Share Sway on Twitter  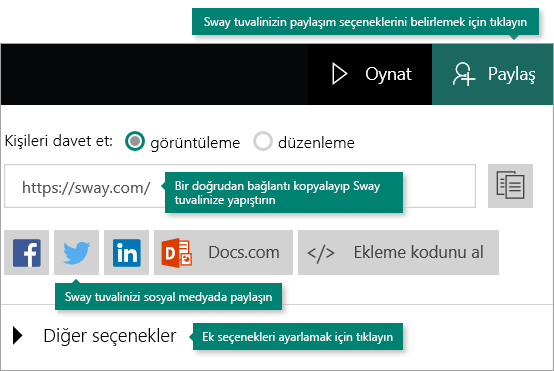[x=76, y=252]
